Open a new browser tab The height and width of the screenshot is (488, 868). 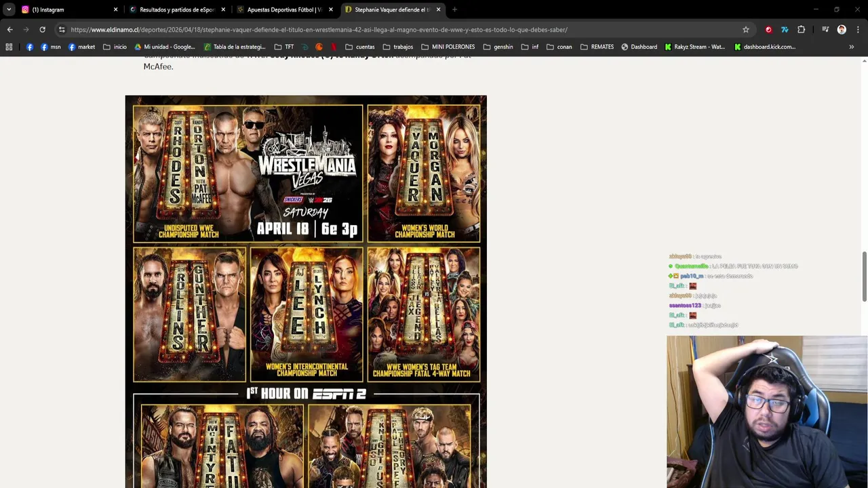[454, 9]
